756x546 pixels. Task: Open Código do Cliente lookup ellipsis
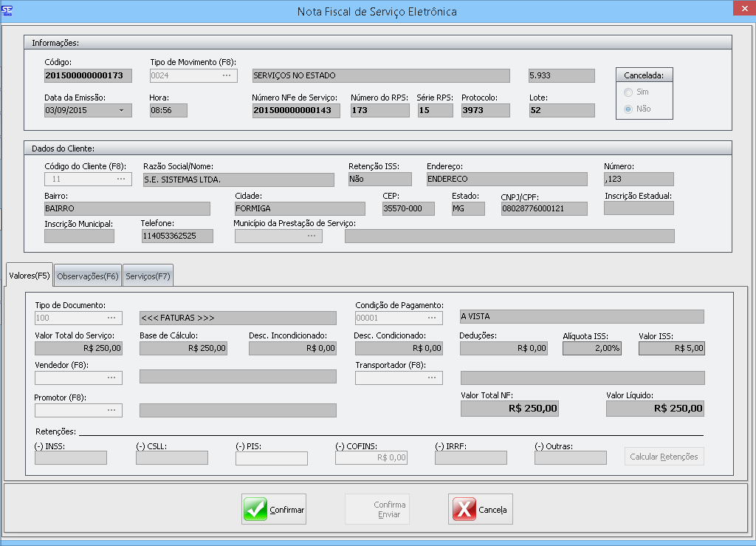pos(121,179)
